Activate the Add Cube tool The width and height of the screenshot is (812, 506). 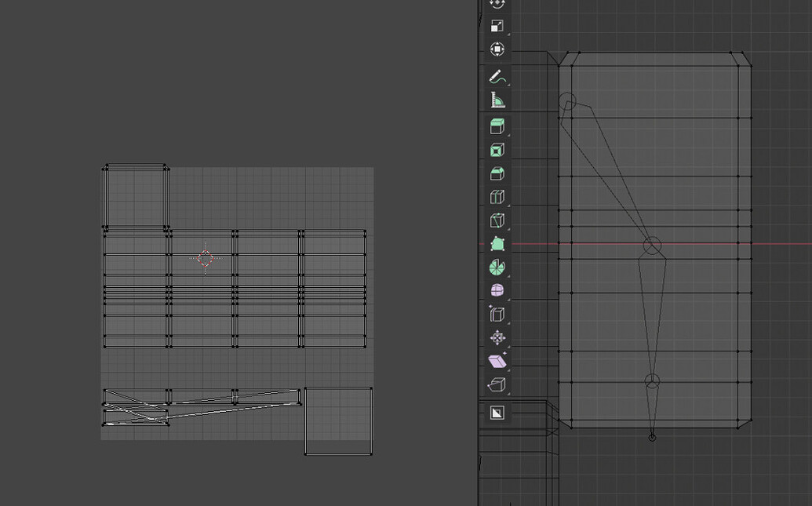coord(497,126)
